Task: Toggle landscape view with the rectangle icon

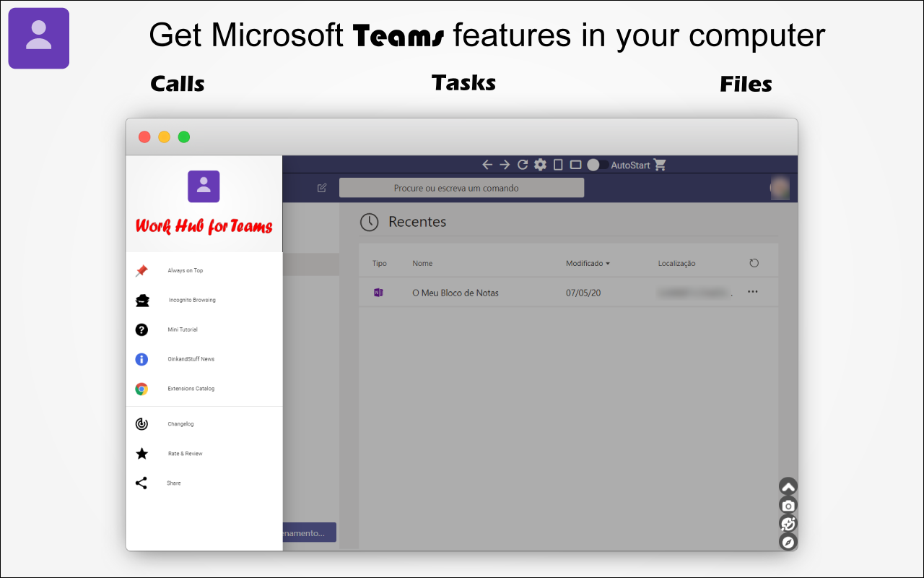Action: pos(575,165)
